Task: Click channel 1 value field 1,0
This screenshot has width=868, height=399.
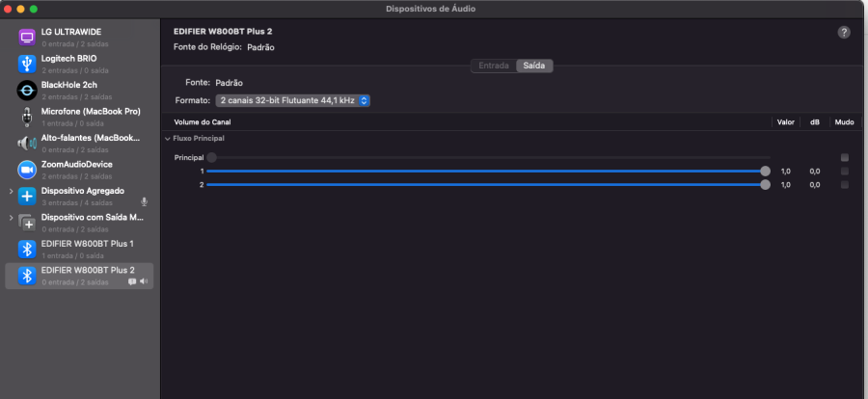Action: 785,172
